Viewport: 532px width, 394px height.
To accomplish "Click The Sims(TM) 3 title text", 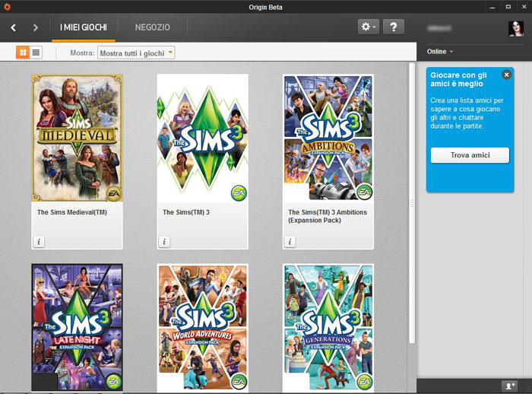I will pyautogui.click(x=186, y=212).
